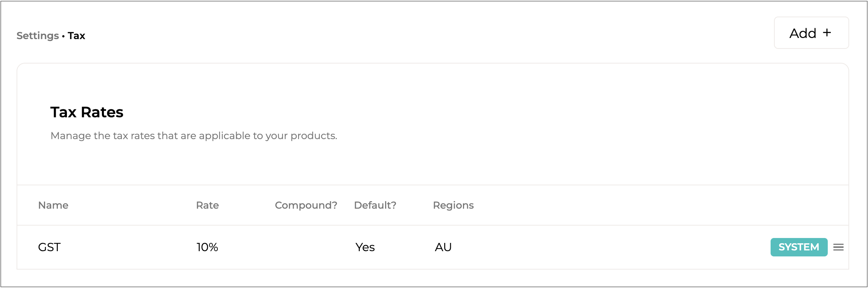Click the breadcrumb dot separator
This screenshot has width=868, height=288.
63,36
